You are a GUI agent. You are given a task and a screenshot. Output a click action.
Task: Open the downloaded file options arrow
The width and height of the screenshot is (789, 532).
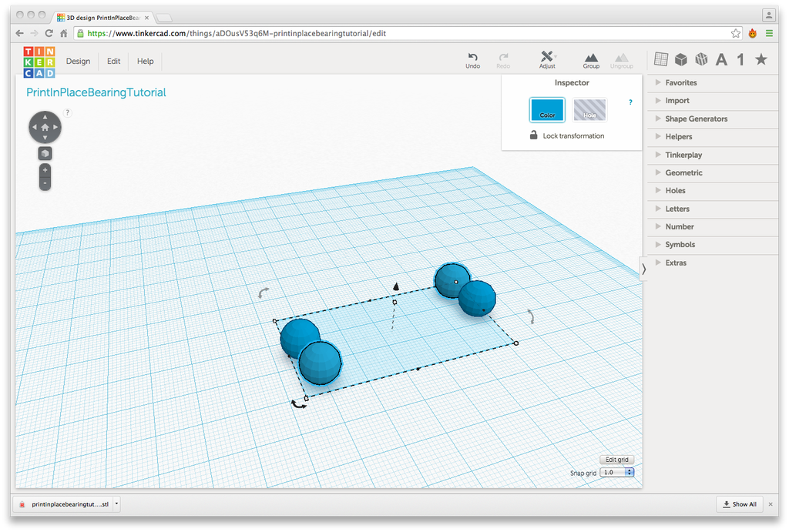(x=116, y=504)
